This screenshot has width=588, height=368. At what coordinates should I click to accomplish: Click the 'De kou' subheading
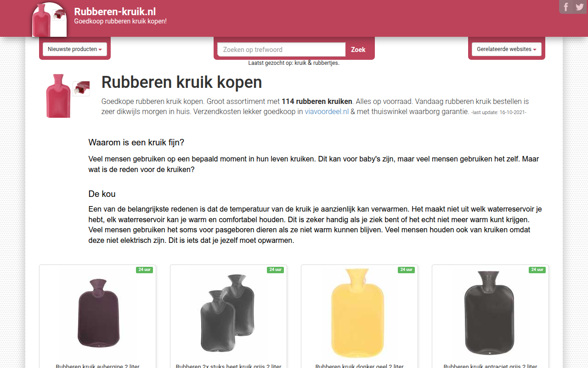coord(102,194)
